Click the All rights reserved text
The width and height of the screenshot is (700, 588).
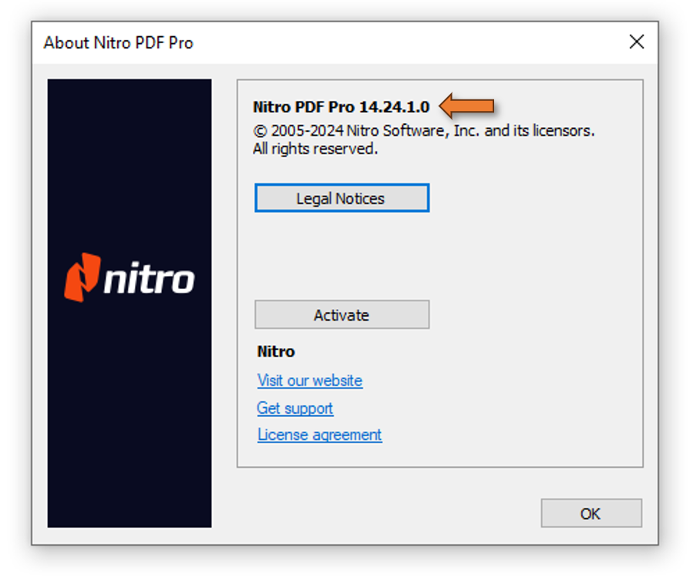tap(315, 149)
